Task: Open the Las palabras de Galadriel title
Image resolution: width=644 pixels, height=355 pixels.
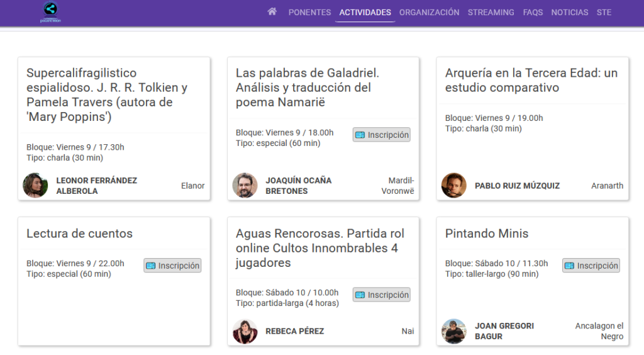Action: pyautogui.click(x=307, y=87)
